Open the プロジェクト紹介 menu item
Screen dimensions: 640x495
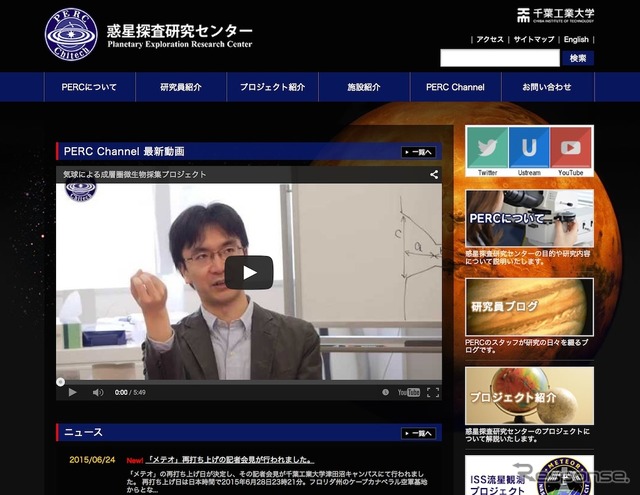click(272, 87)
